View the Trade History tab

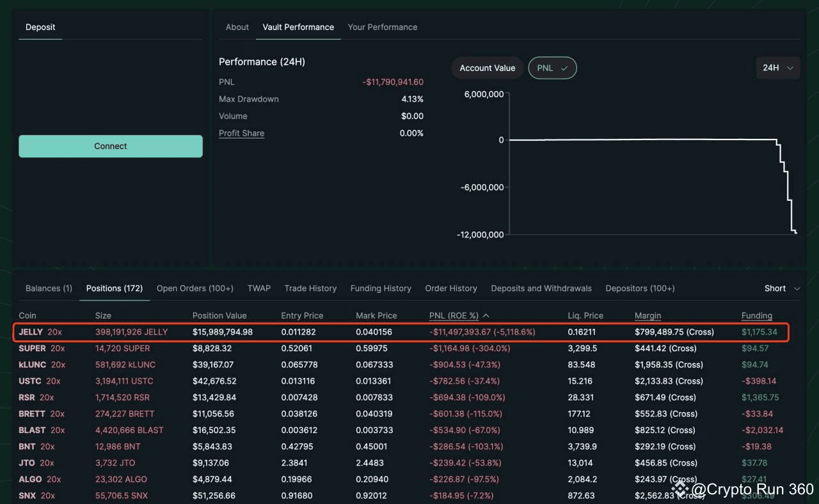point(310,288)
